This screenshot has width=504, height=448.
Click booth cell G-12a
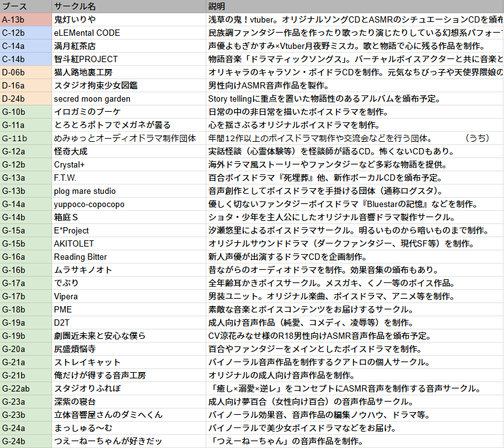[26, 152]
